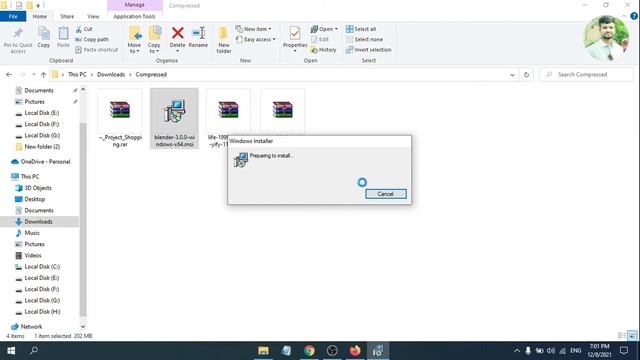This screenshot has width=640, height=360.
Task: Open the Easy access dropdown
Action: [255, 40]
